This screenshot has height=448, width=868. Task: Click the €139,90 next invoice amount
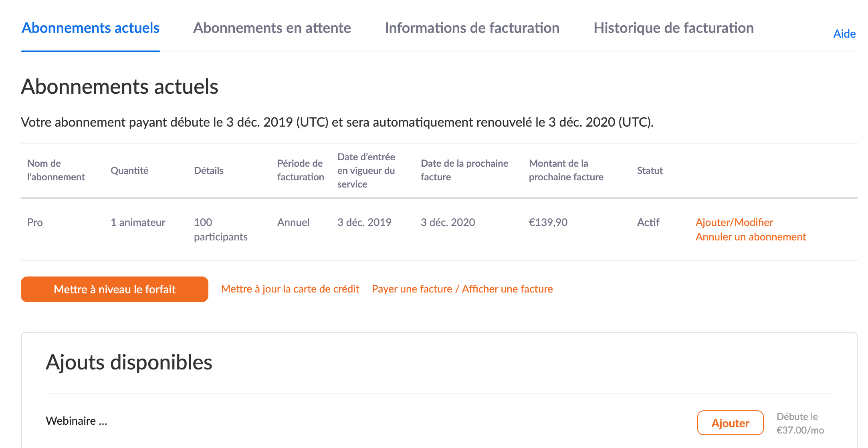(x=548, y=222)
